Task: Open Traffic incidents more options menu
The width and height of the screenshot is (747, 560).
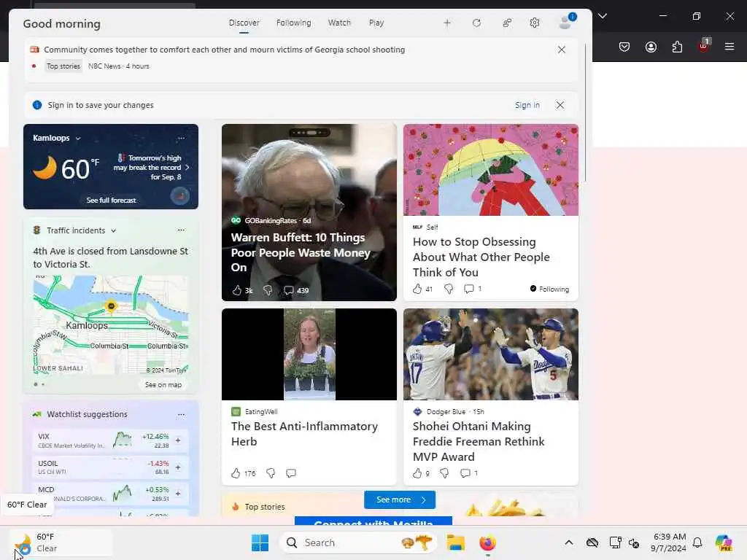Action: point(181,230)
